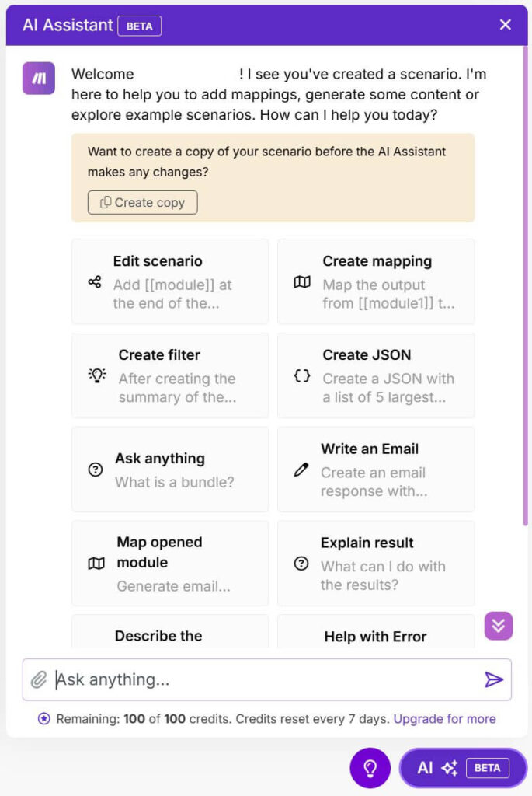532x796 pixels.
Task: Open the Upgrade for more link
Action: point(444,719)
